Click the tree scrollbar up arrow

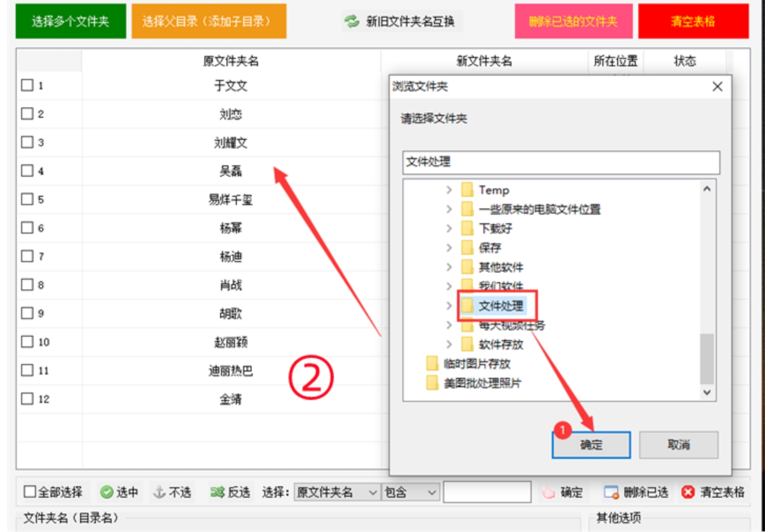tap(707, 189)
